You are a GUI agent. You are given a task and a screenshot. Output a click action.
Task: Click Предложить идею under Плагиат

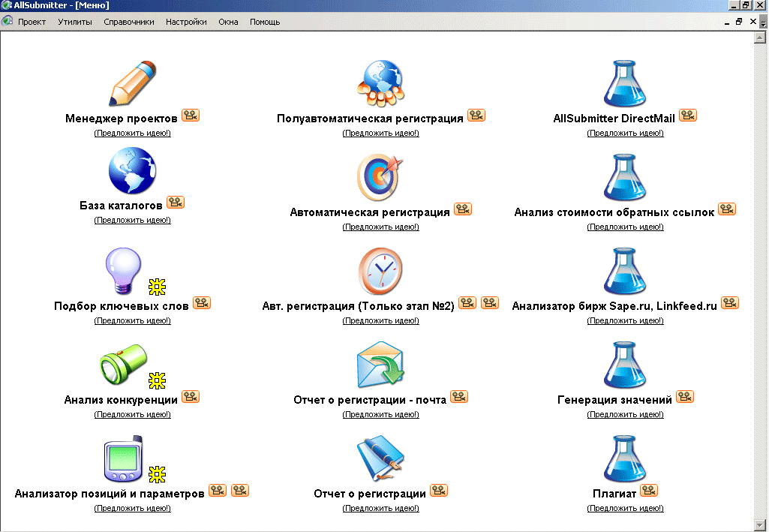coord(625,509)
